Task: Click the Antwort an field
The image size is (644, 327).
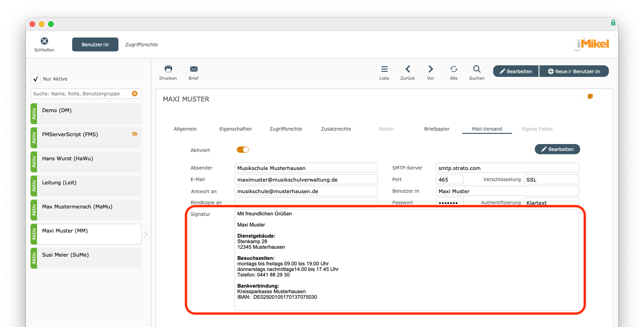Action: point(306,191)
